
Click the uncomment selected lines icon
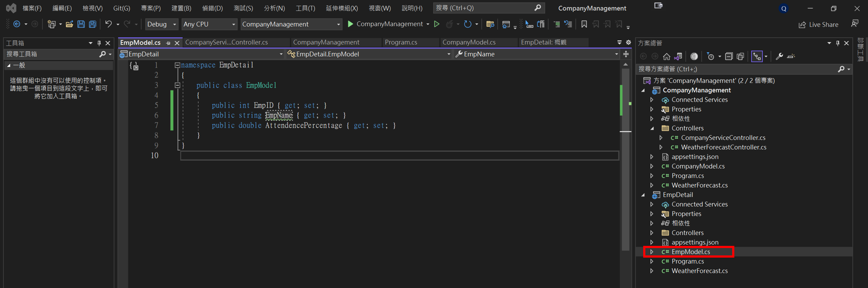pos(568,24)
